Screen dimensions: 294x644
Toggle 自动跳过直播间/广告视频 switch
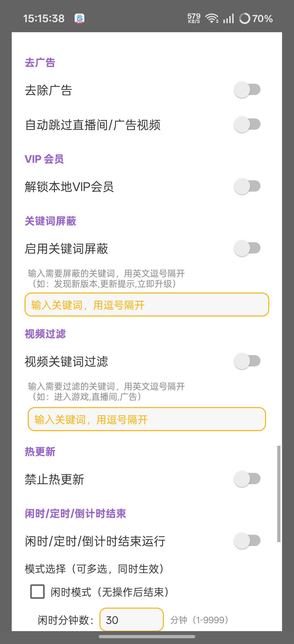click(x=247, y=124)
